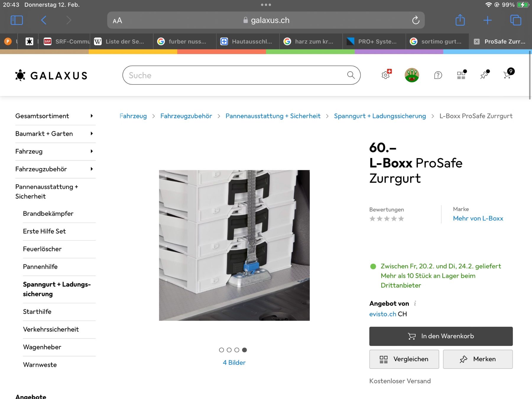532x399 pixels.
Task: Open the pinned orange P tab
Action: click(8, 41)
